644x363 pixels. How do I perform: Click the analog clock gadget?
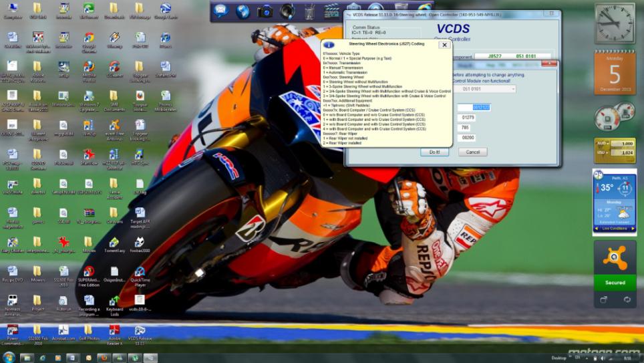click(x=615, y=23)
